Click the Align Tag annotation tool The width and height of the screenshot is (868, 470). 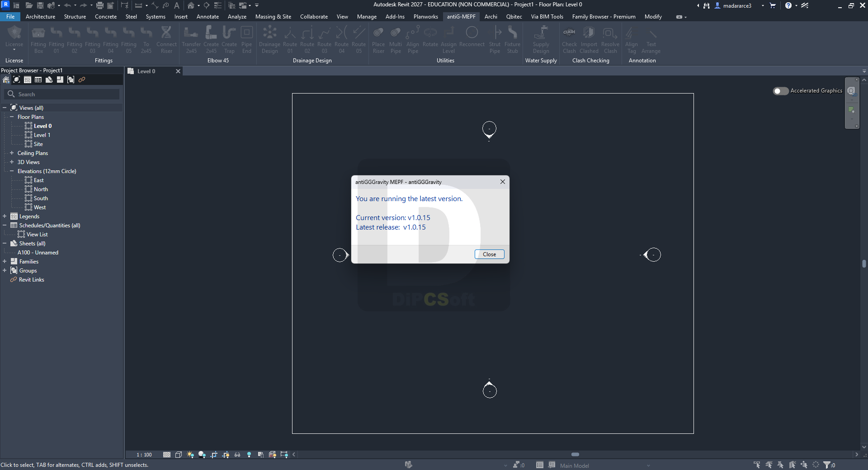coord(631,40)
